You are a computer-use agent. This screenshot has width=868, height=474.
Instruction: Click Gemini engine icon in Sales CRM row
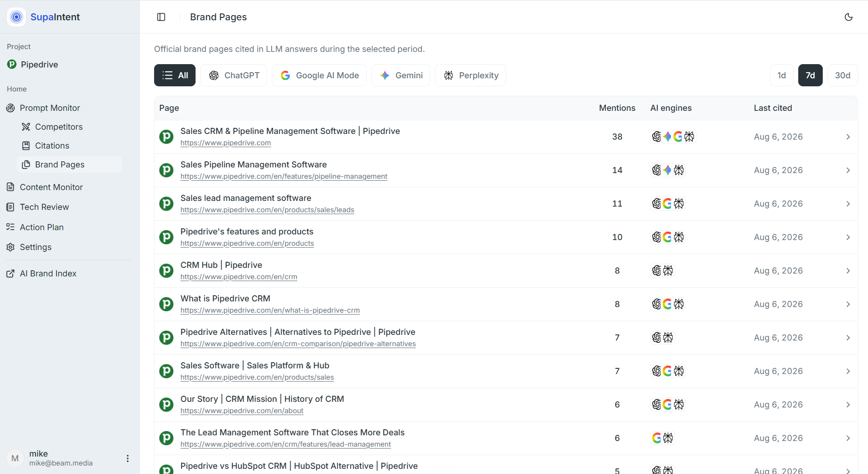pos(667,137)
